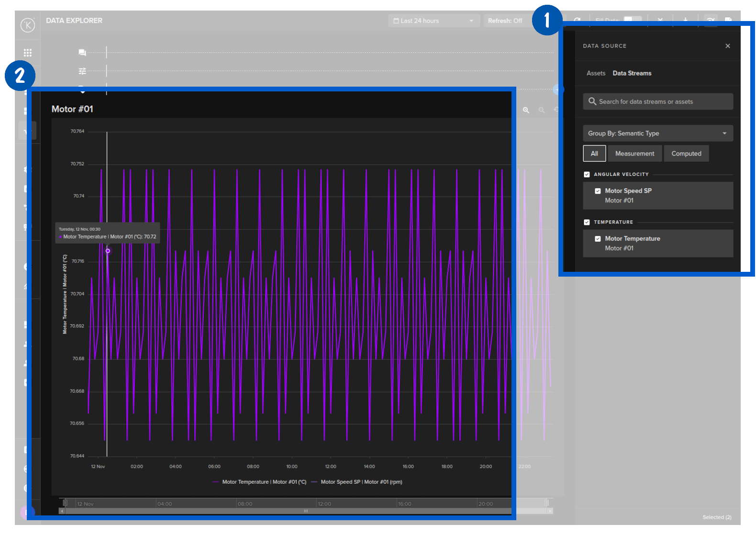Click the zoom out magnifier icon
756x536 pixels.
542,110
